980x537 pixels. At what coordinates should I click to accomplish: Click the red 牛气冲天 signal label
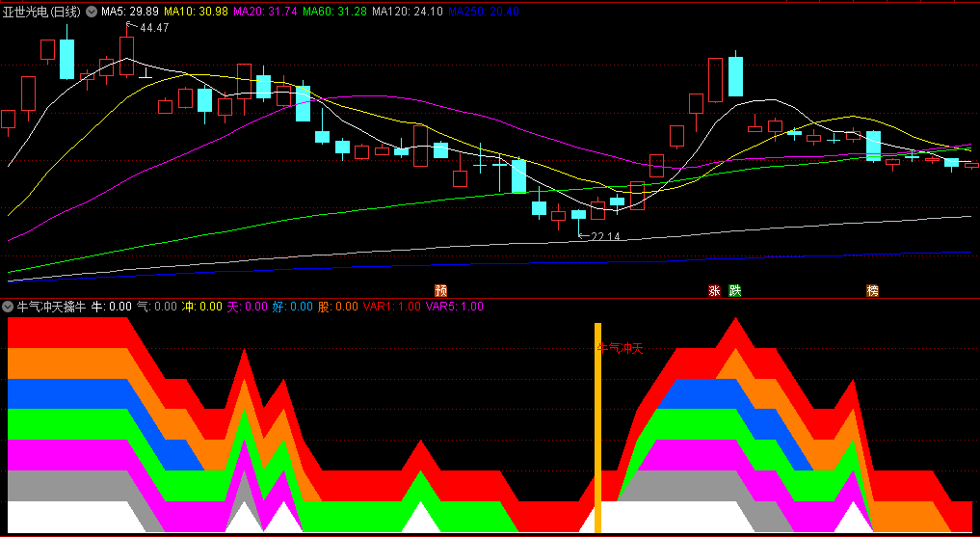tap(620, 349)
